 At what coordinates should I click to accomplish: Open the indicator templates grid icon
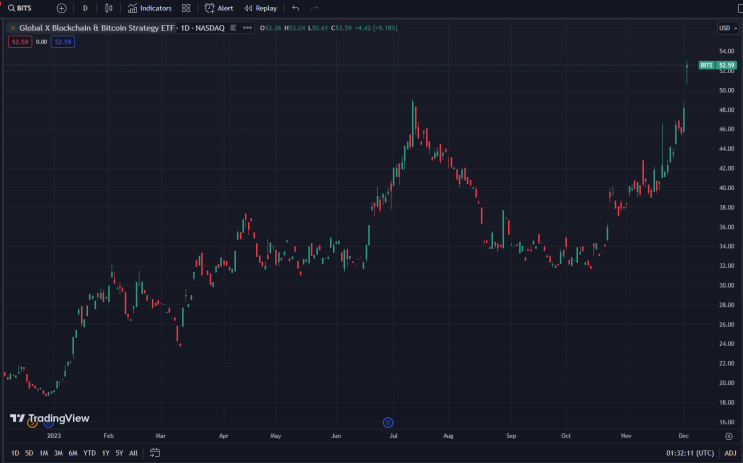click(x=186, y=8)
